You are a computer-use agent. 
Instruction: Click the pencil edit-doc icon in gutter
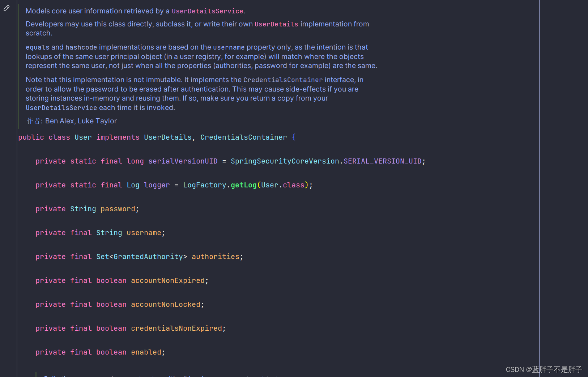[x=7, y=8]
